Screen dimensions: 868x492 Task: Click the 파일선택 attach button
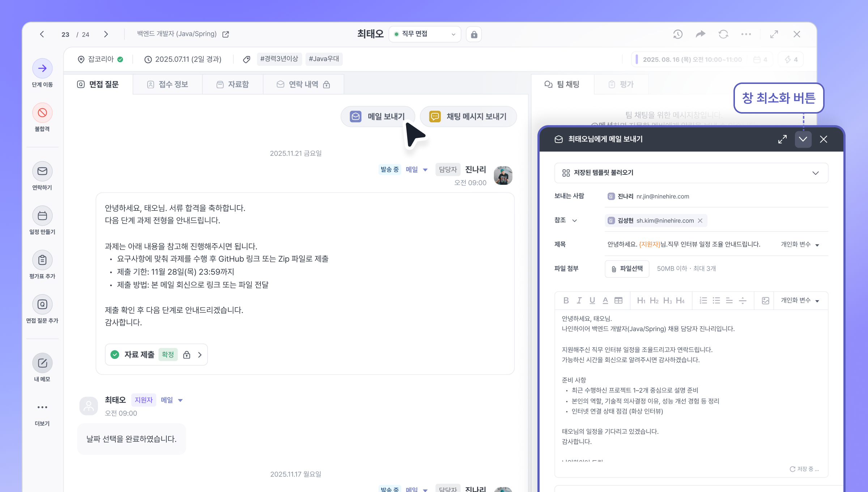(x=627, y=269)
